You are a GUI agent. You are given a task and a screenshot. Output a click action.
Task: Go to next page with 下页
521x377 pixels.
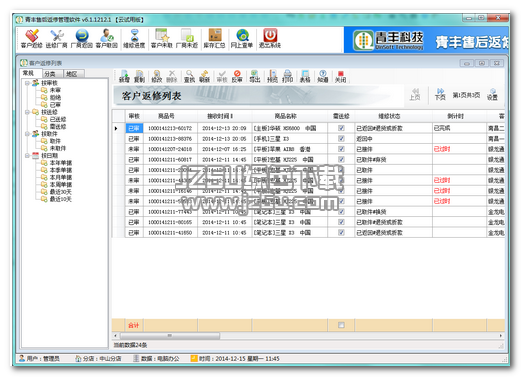(x=440, y=94)
